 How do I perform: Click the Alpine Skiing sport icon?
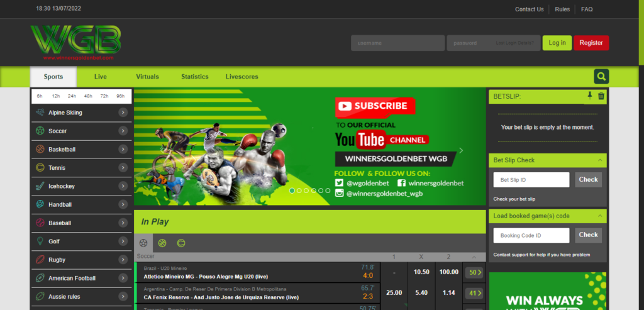(x=40, y=113)
